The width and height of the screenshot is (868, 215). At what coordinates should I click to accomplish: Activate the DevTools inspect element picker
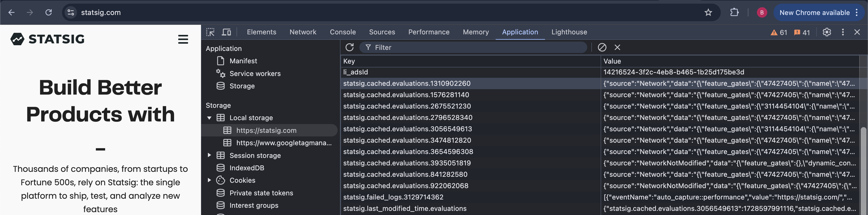(x=210, y=32)
